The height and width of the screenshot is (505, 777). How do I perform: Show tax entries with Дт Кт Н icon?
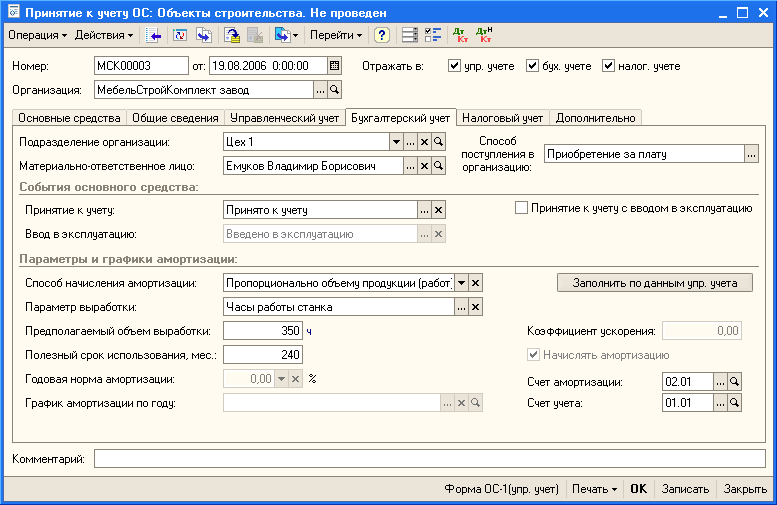point(484,35)
